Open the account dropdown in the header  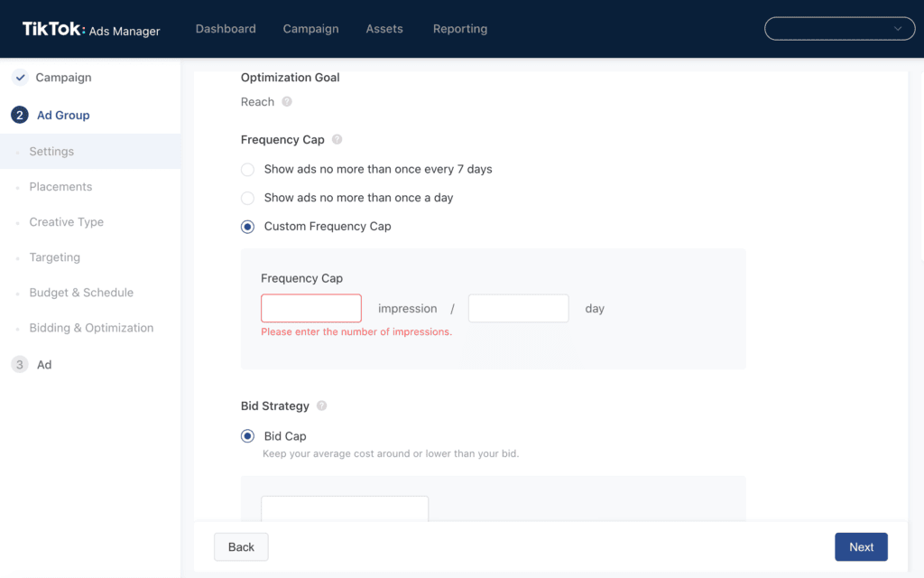(x=835, y=29)
